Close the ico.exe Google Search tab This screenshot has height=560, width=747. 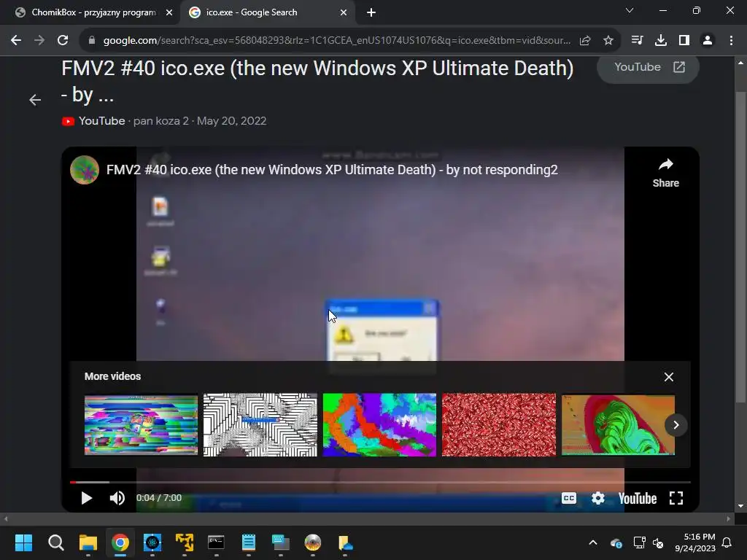[x=344, y=13]
